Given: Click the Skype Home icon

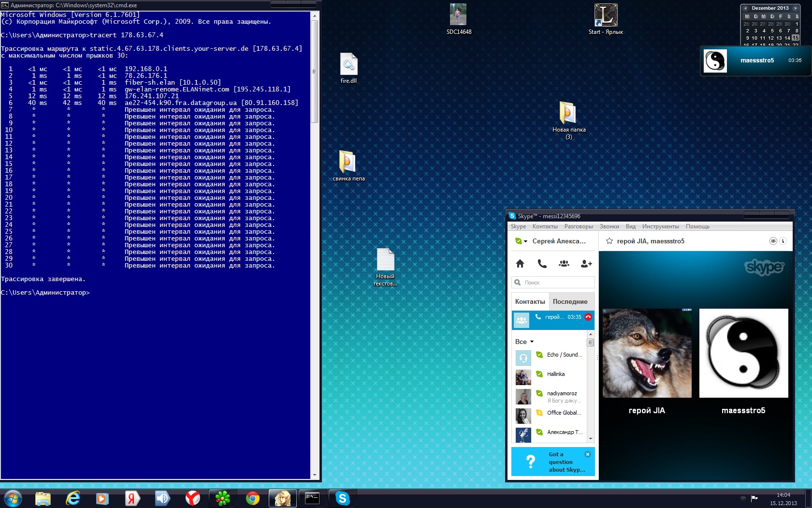Looking at the screenshot, I should click(520, 264).
